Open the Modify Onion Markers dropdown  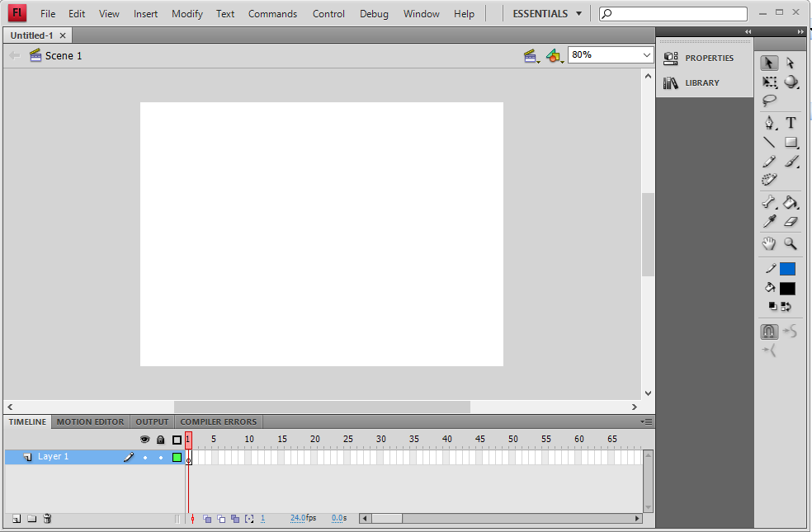coord(249,519)
